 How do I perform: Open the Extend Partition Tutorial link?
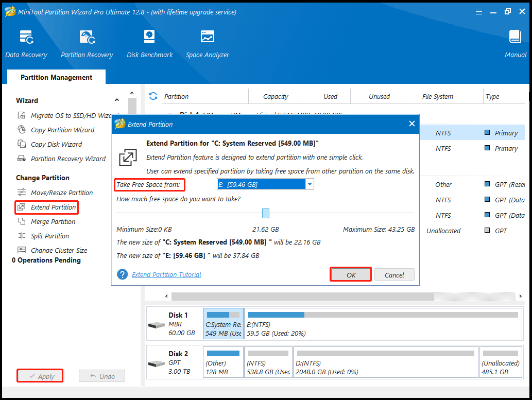(166, 274)
